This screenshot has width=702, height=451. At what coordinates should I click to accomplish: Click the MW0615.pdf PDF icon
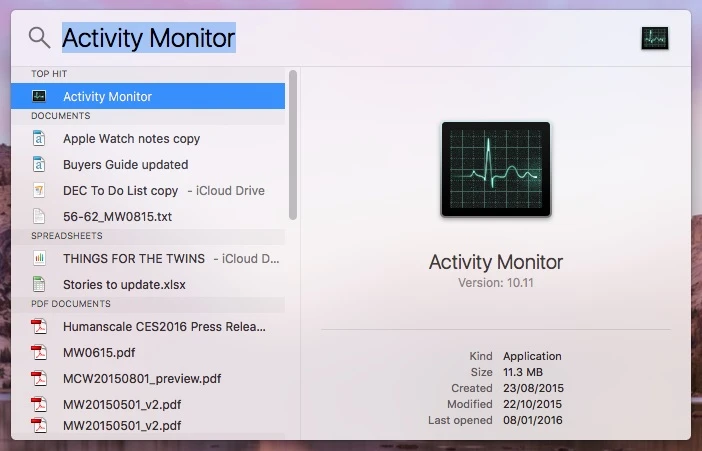pyautogui.click(x=39, y=352)
